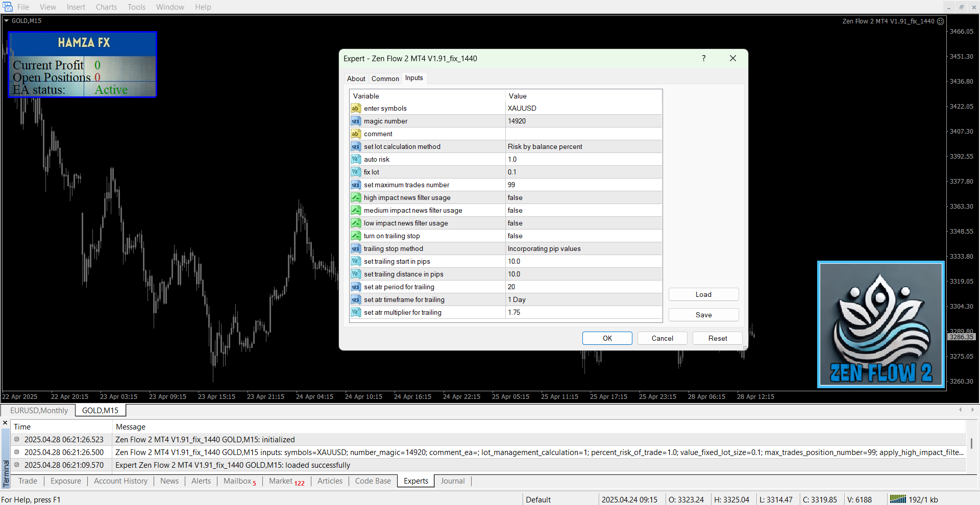The width and height of the screenshot is (980, 505).
Task: Edit the set maximum trades number value
Action: click(583, 185)
